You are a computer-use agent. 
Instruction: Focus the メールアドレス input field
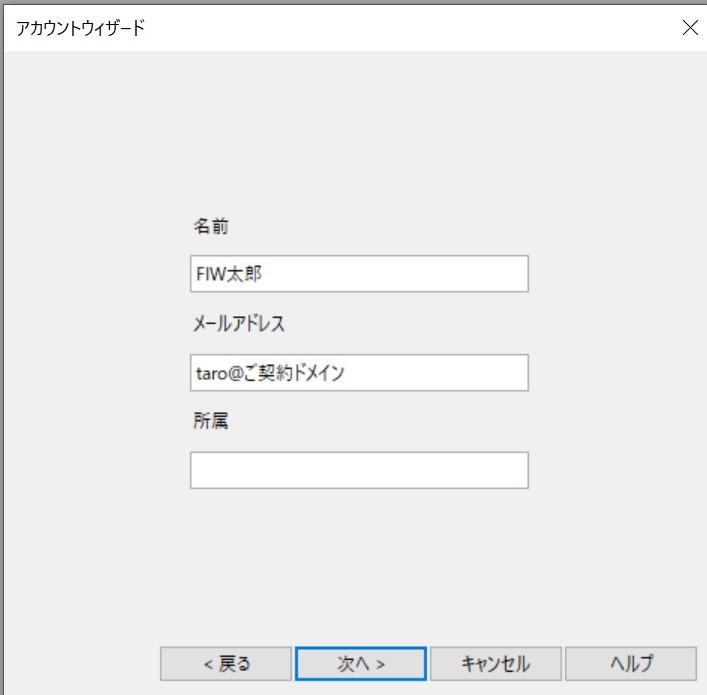[359, 373]
